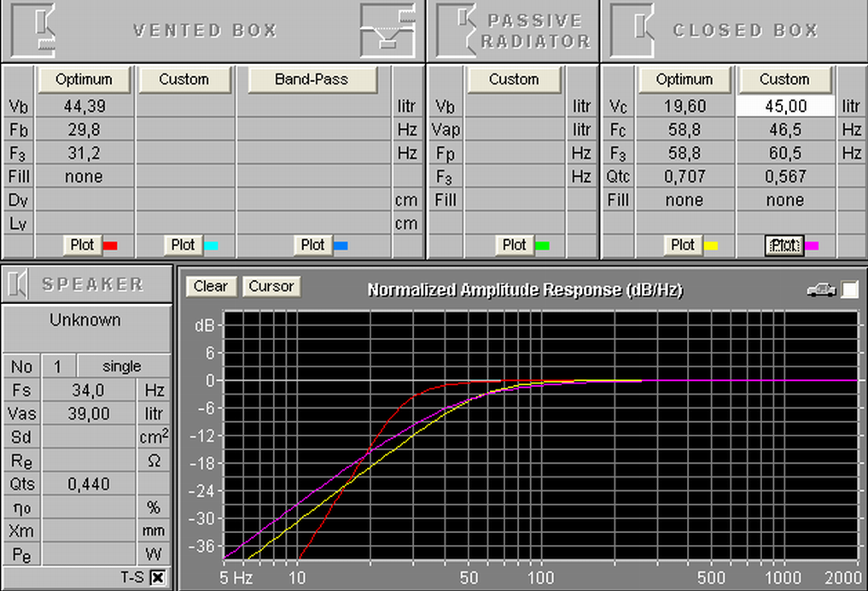Image resolution: width=868 pixels, height=591 pixels.
Task: Click the empty Pe input field
Action: coord(89,554)
